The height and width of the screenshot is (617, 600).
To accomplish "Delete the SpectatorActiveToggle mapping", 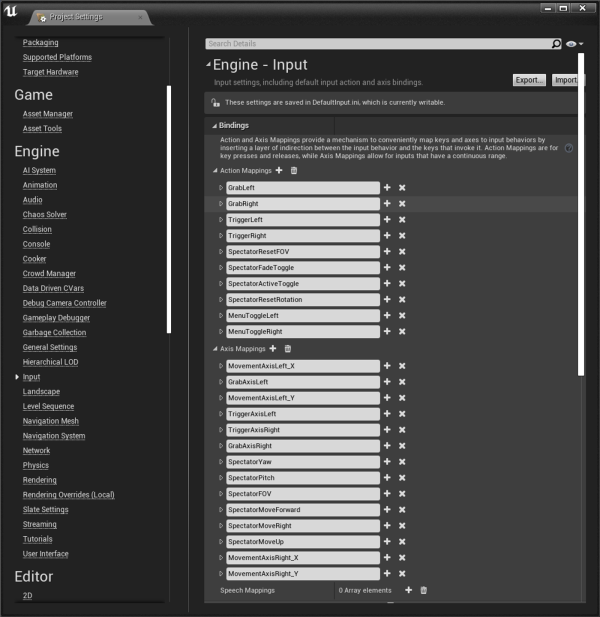I will click(x=402, y=283).
